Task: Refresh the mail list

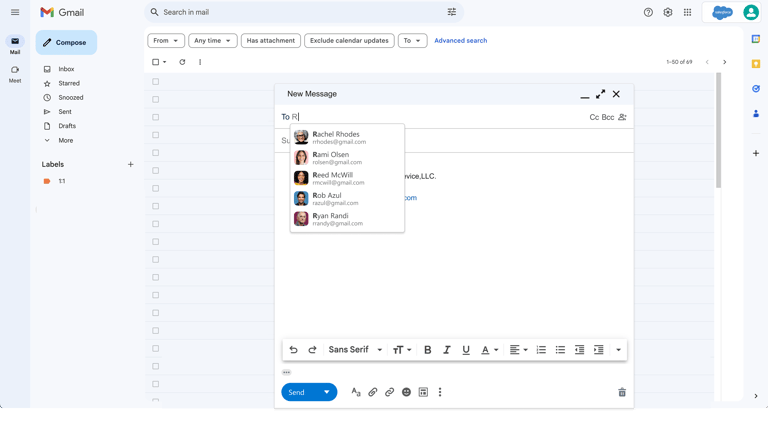Action: click(182, 62)
